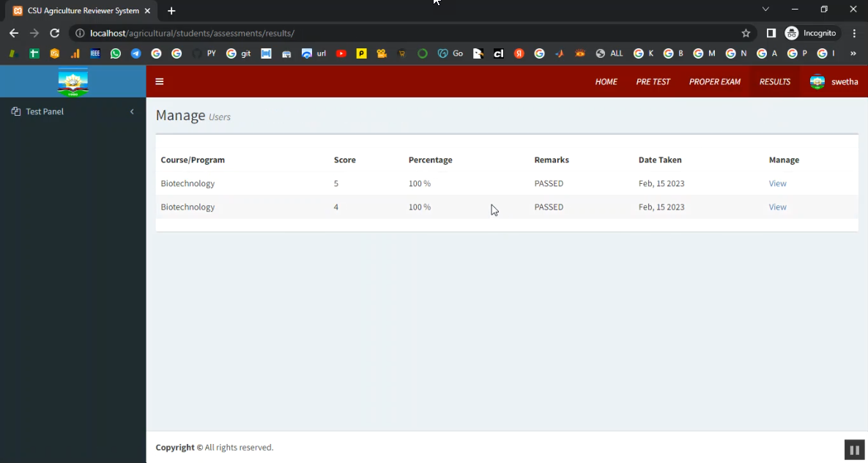Screen dimensions: 868x463
Task: Open a new browser tab
Action: coord(171,10)
